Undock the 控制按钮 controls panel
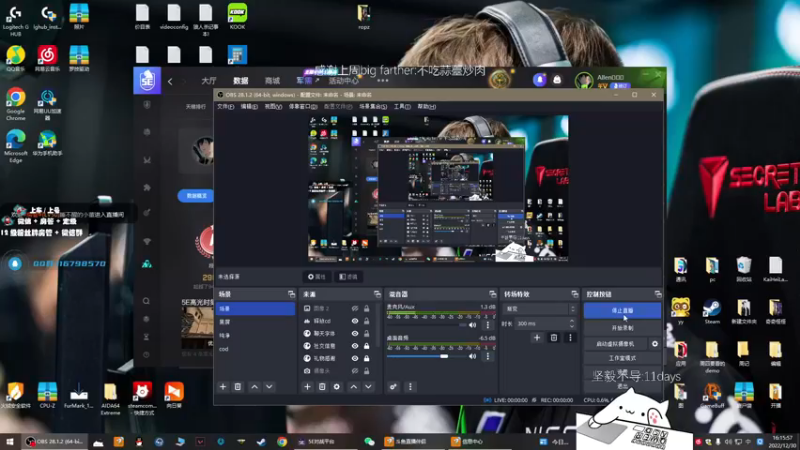The height and width of the screenshot is (450, 800). click(x=658, y=294)
